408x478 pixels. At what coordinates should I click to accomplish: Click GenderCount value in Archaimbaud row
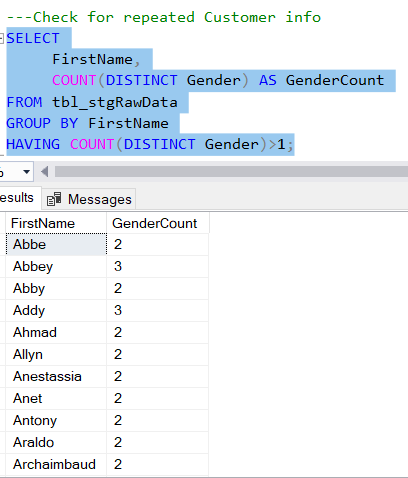tap(158, 464)
